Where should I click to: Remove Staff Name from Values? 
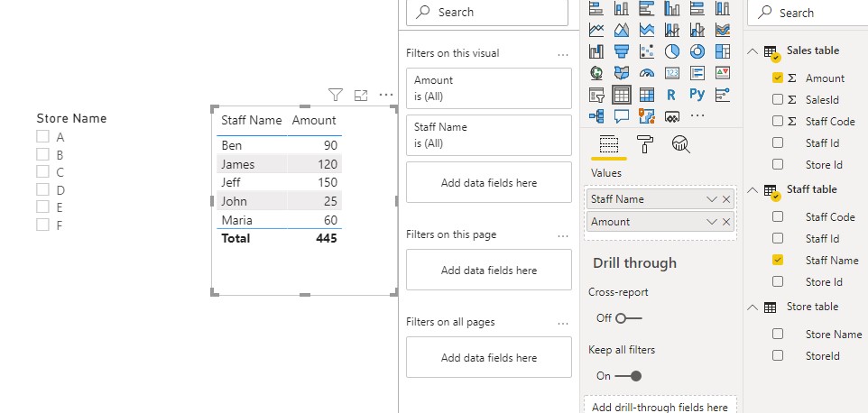coord(726,199)
